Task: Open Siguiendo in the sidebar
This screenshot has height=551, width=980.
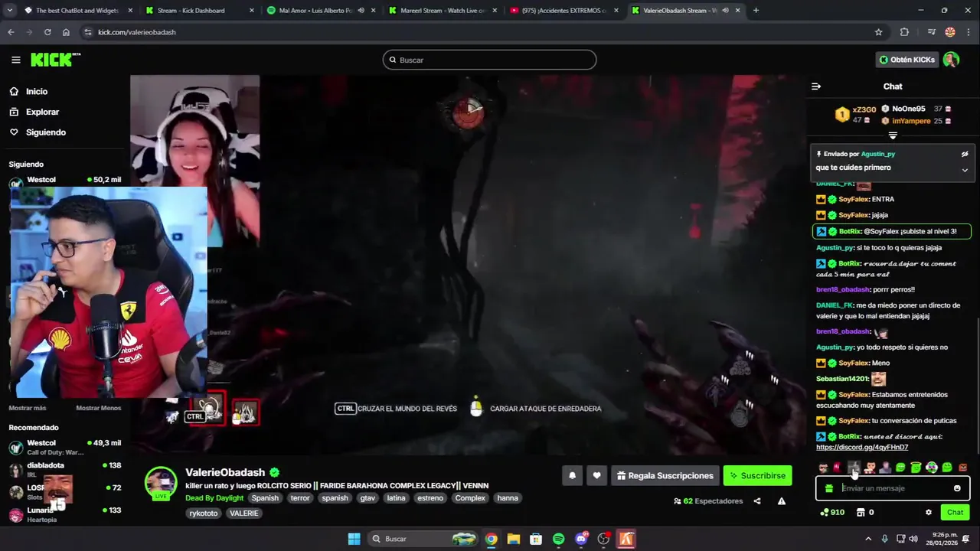Action: (46, 132)
